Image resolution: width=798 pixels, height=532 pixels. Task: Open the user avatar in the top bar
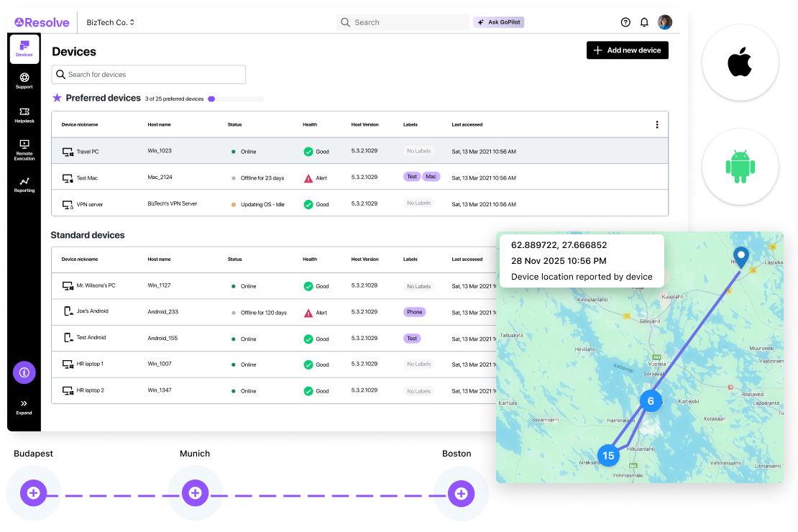(664, 22)
